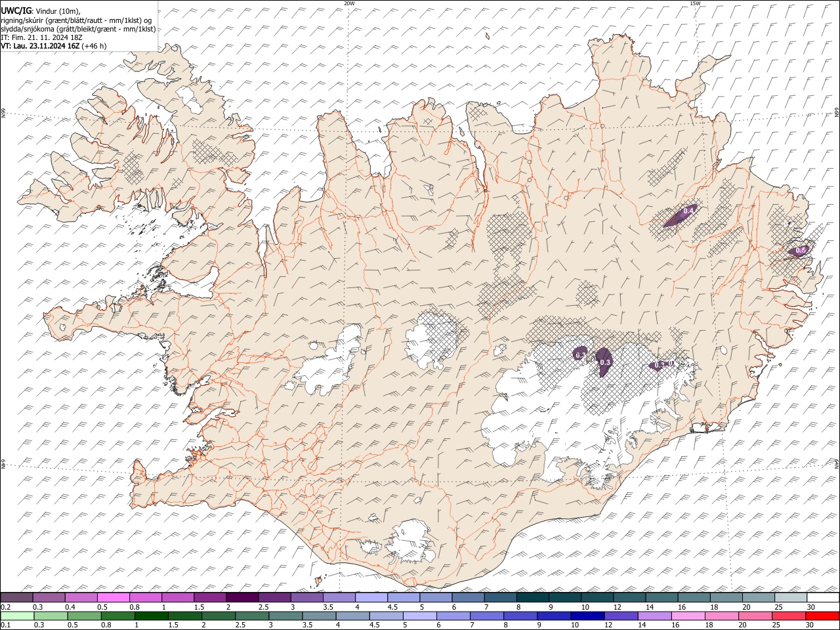Click the '4.5' value on the bottom legend
This screenshot has height=630, width=840.
(x=373, y=625)
